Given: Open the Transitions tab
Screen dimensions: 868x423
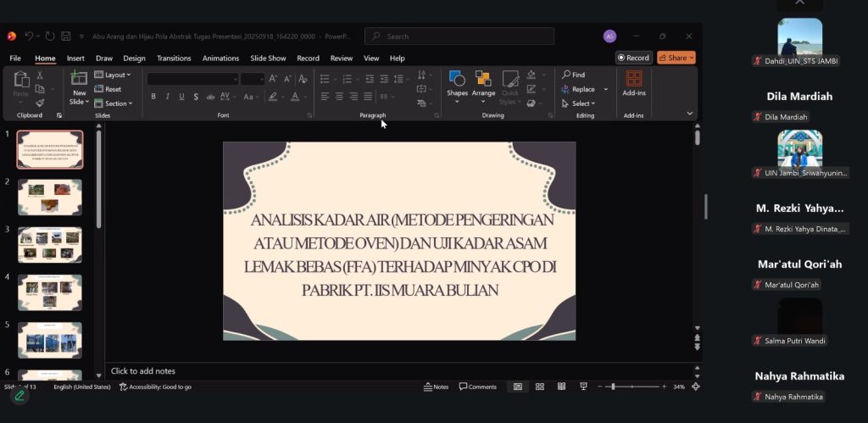Looking at the screenshot, I should tap(174, 58).
